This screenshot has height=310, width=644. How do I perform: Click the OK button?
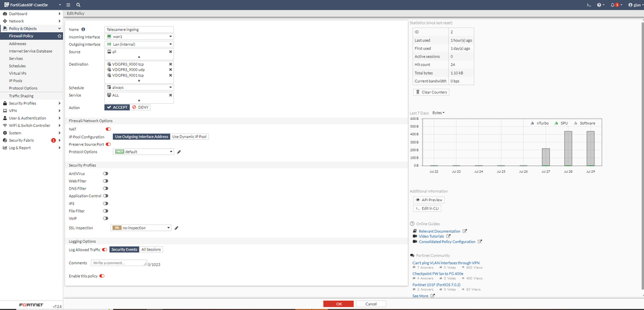pyautogui.click(x=338, y=304)
